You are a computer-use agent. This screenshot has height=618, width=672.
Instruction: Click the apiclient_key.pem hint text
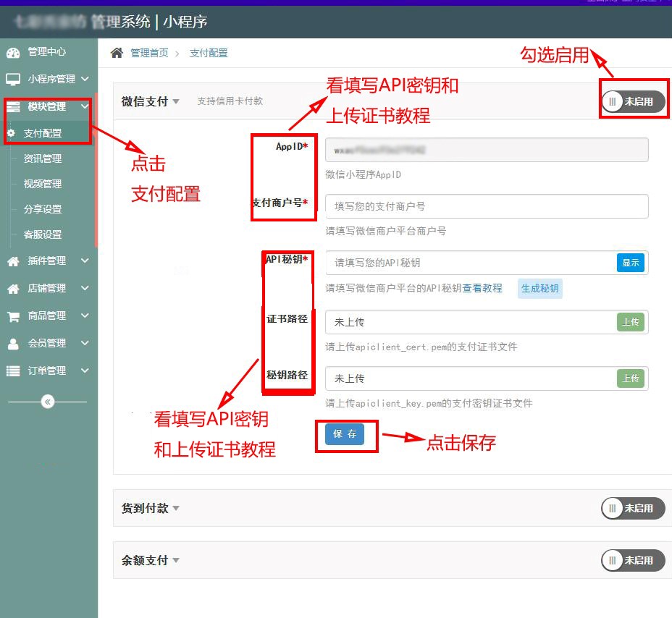click(x=429, y=403)
